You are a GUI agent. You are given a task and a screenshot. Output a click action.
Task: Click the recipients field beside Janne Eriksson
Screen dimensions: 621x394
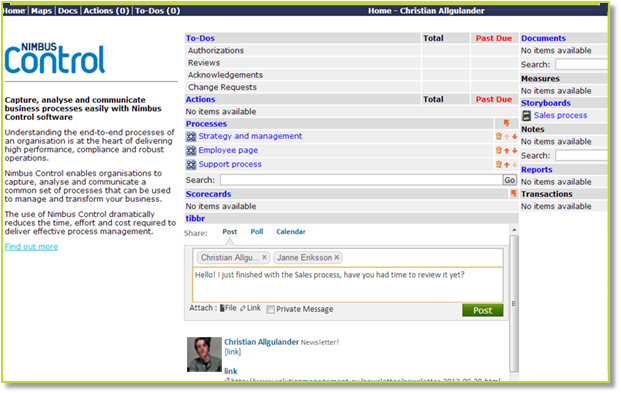(x=422, y=258)
